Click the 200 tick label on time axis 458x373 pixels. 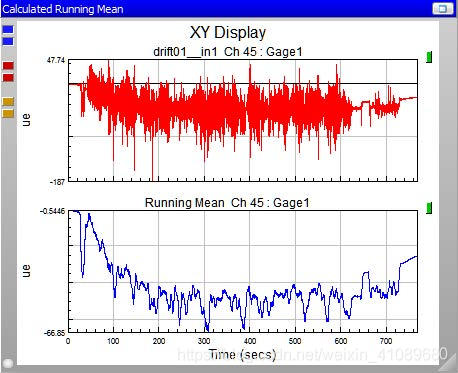(x=159, y=341)
